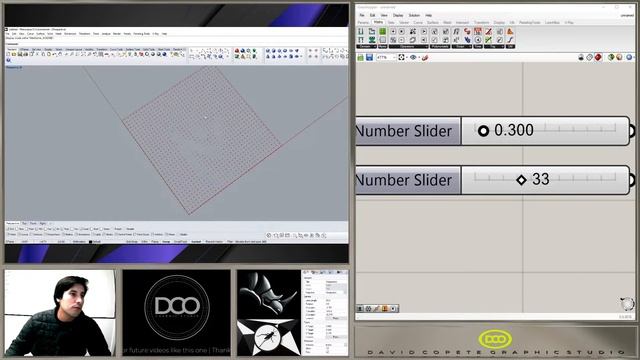
Task: Switch to red shaded preview icon in Grasshopper
Action: (598, 58)
